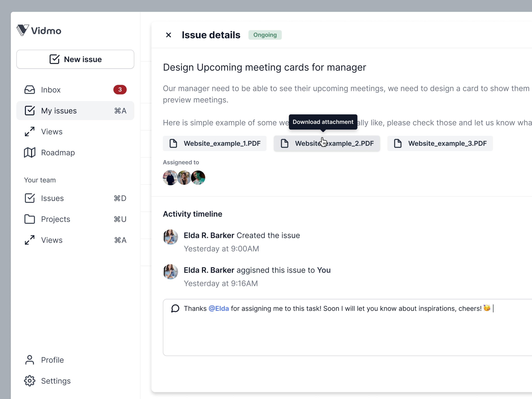Select My issues in the sidebar

(59, 111)
